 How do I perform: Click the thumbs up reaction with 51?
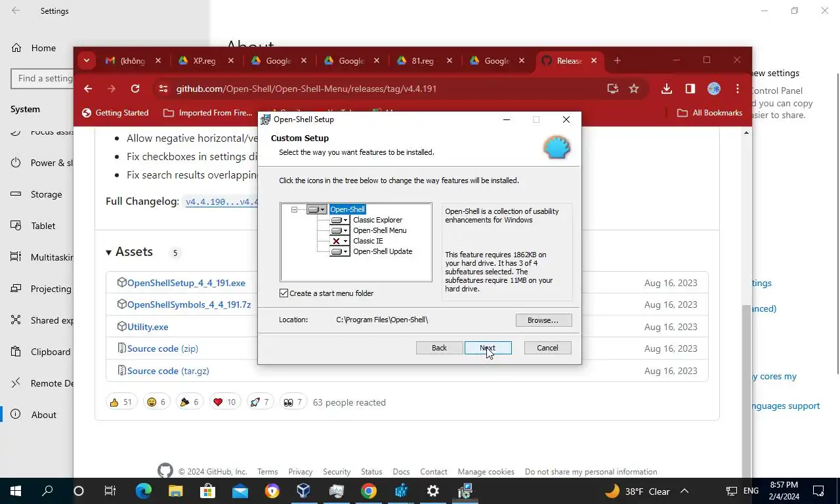click(121, 402)
